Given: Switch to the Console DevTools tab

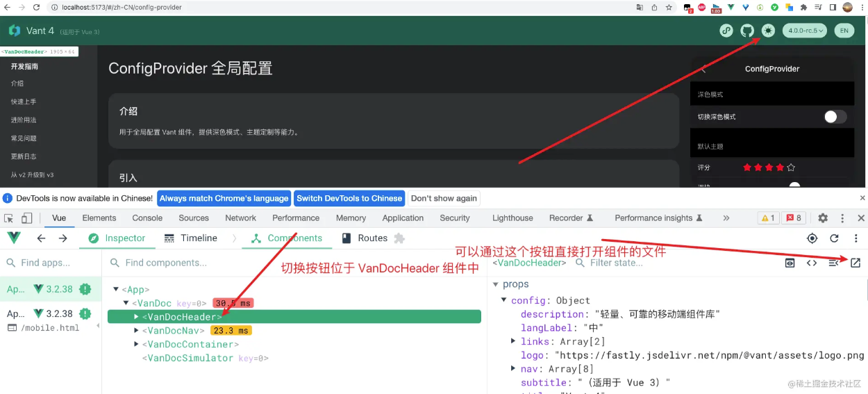Looking at the screenshot, I should 147,218.
